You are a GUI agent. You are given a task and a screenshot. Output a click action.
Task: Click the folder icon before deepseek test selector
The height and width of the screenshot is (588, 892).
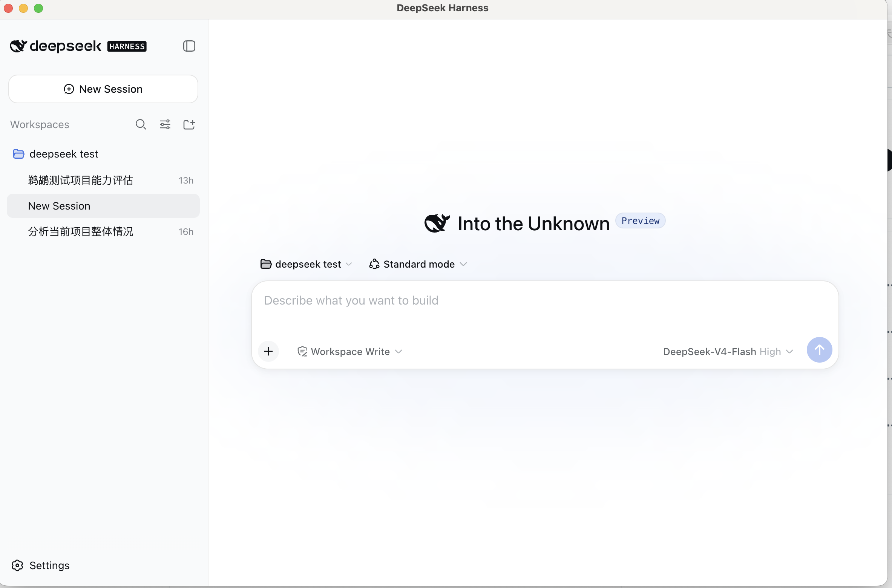click(x=266, y=264)
